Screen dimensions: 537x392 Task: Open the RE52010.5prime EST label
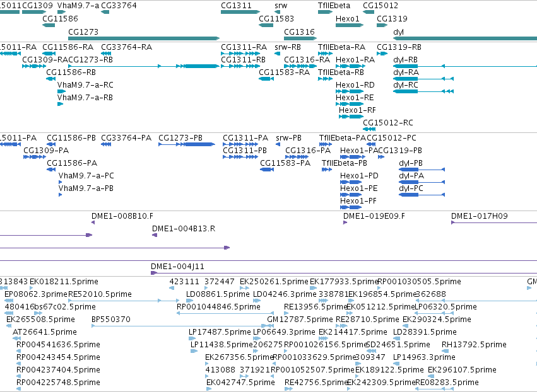(x=100, y=294)
